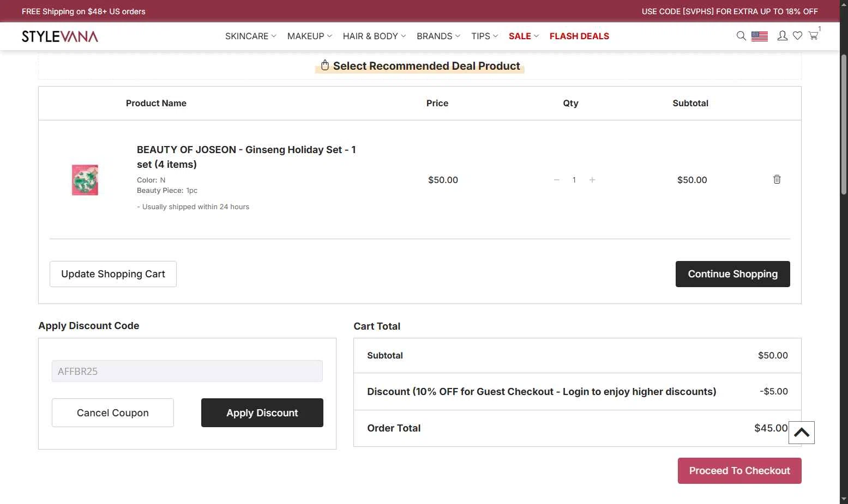848x504 pixels.
Task: Click the Order Total $45.00 value
Action: click(771, 428)
